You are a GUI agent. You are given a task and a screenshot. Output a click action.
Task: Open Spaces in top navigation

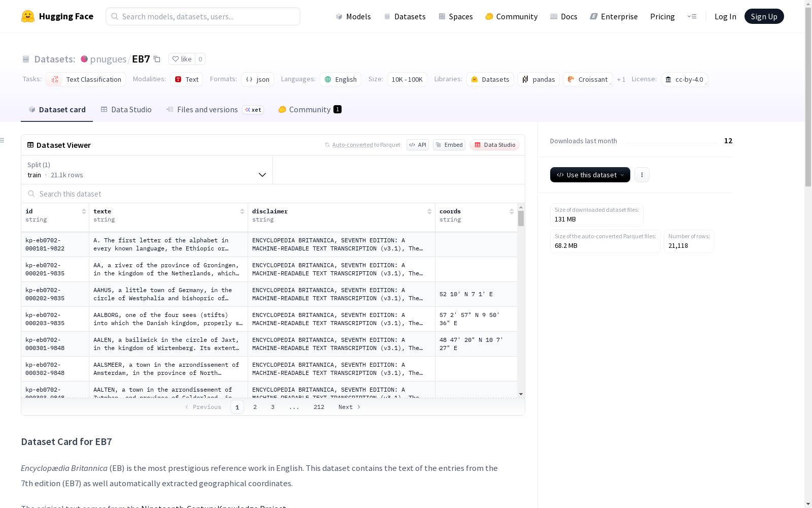pyautogui.click(x=456, y=16)
